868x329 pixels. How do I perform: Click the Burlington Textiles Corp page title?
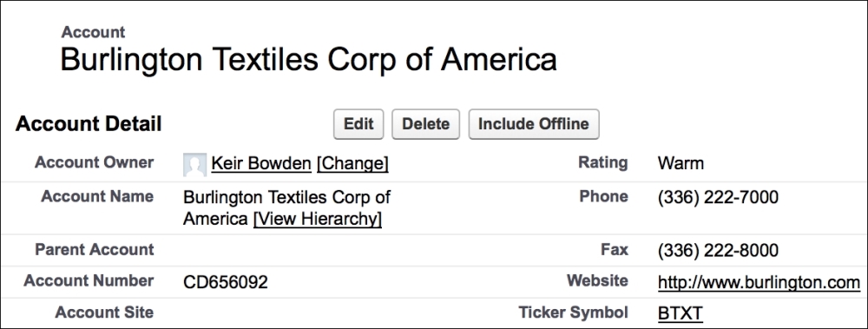point(308,59)
